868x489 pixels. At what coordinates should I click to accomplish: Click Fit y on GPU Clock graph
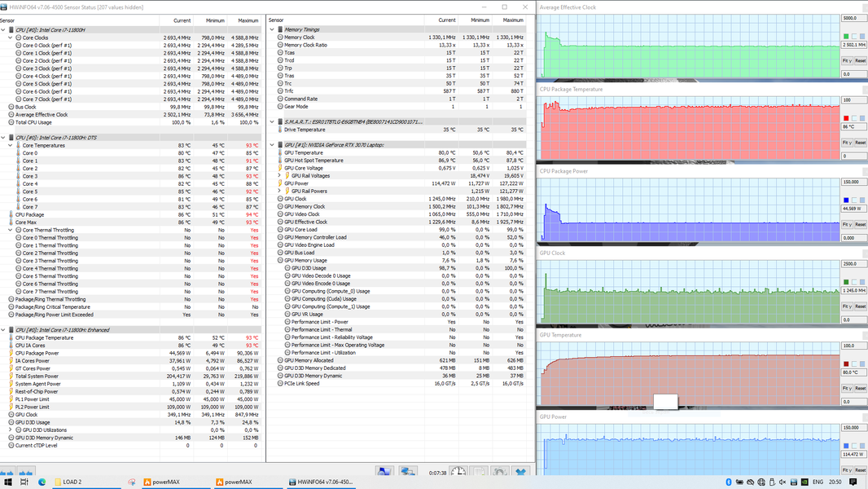click(846, 306)
